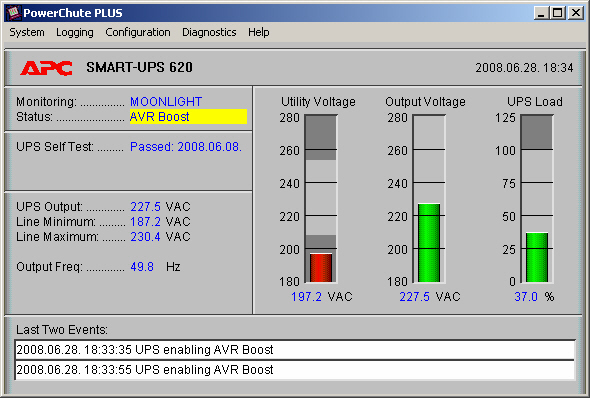Click the Status label
This screenshot has width=590, height=398.
click(34, 117)
